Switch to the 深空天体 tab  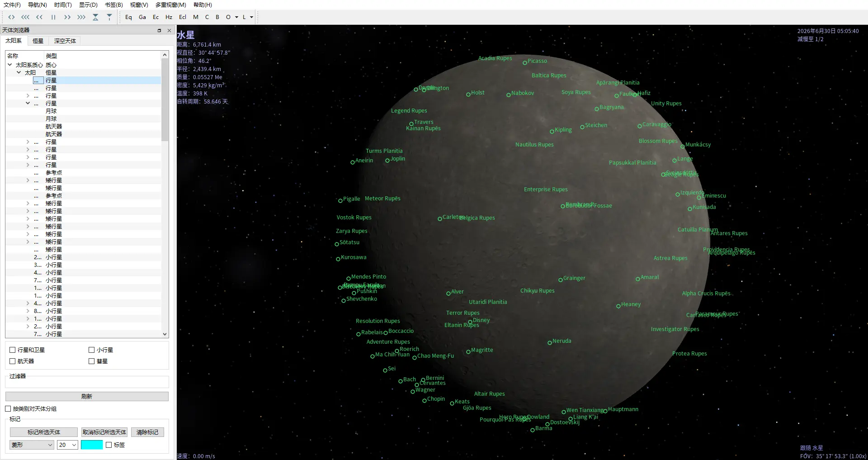[65, 41]
